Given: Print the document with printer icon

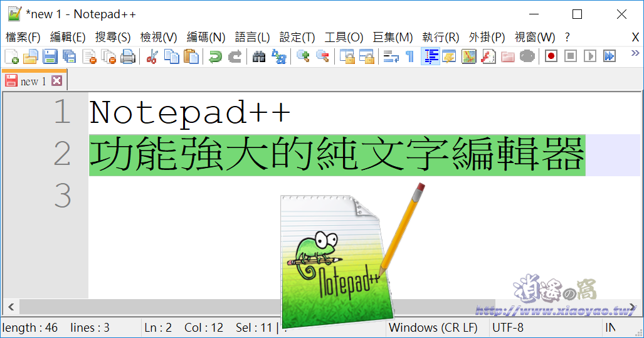Looking at the screenshot, I should (x=128, y=56).
